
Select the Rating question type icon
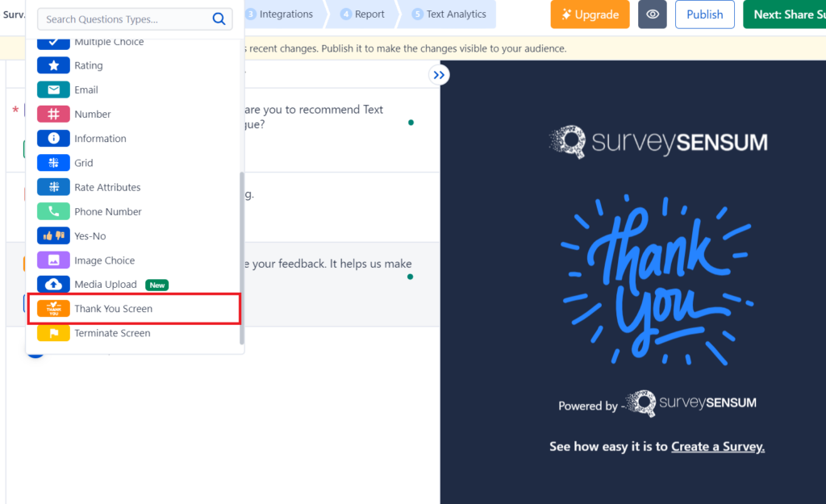pyautogui.click(x=53, y=65)
